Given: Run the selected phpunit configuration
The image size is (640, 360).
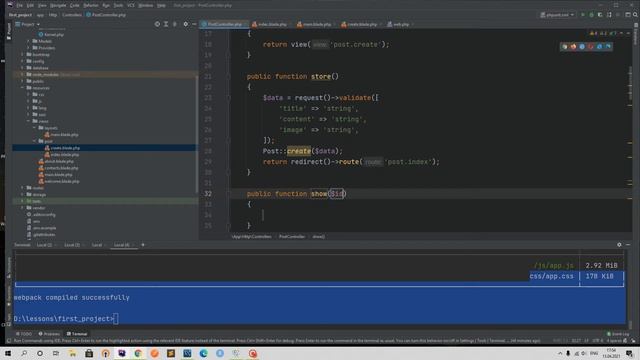Looking at the screenshot, I should tap(583, 15).
